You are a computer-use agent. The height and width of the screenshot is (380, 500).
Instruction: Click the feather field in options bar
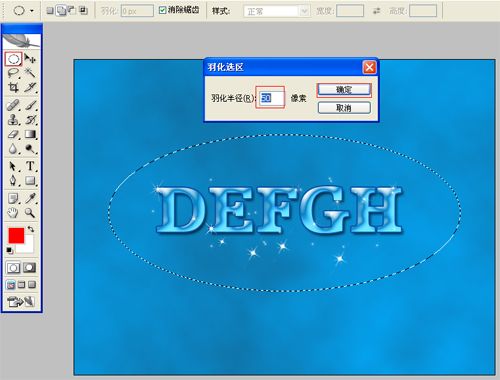137,11
